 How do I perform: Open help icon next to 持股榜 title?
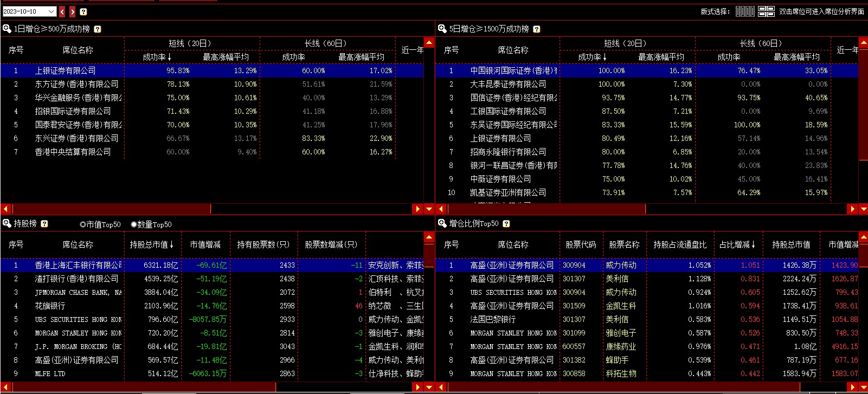tap(44, 224)
